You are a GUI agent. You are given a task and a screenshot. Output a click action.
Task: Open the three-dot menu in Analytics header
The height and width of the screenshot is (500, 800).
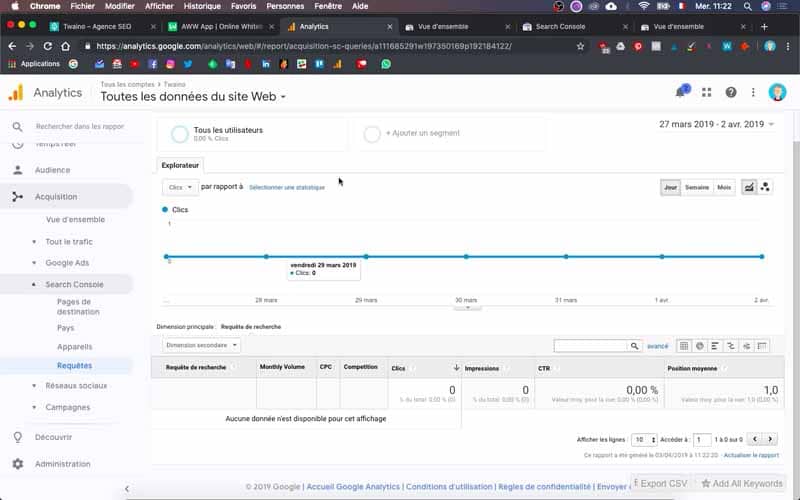point(753,92)
